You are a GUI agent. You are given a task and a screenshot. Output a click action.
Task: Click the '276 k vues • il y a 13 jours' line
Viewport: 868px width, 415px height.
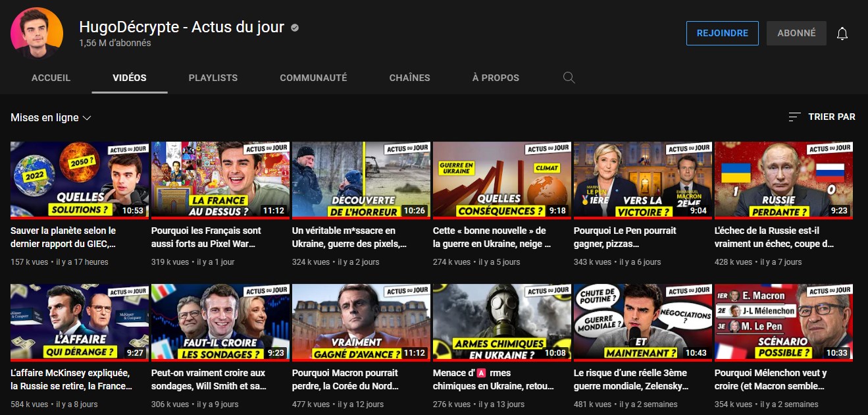pos(478,404)
